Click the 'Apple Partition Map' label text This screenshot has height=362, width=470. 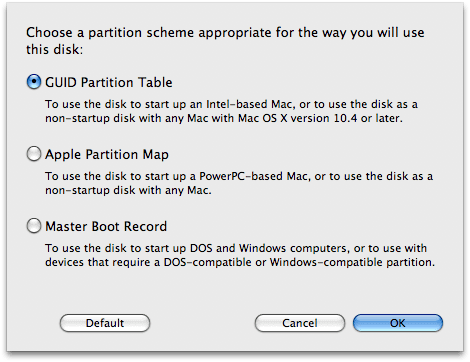pos(107,155)
